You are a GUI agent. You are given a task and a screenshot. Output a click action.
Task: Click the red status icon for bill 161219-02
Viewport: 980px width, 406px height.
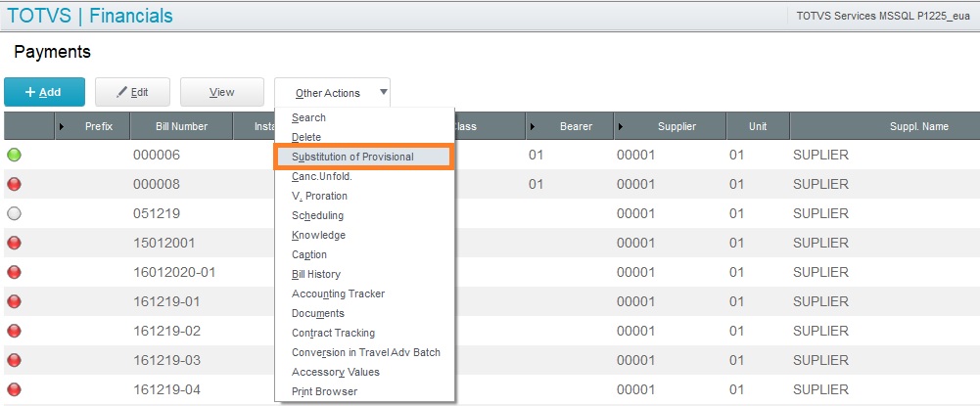click(14, 331)
